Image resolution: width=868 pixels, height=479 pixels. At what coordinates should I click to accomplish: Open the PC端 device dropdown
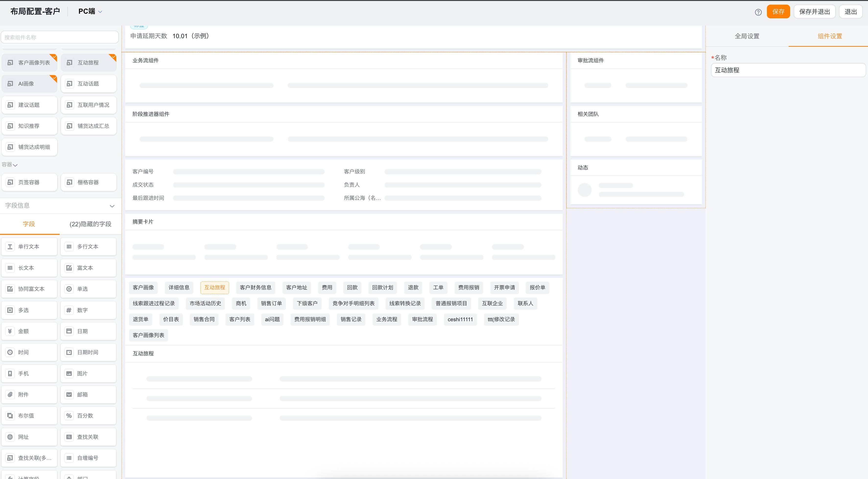(90, 11)
